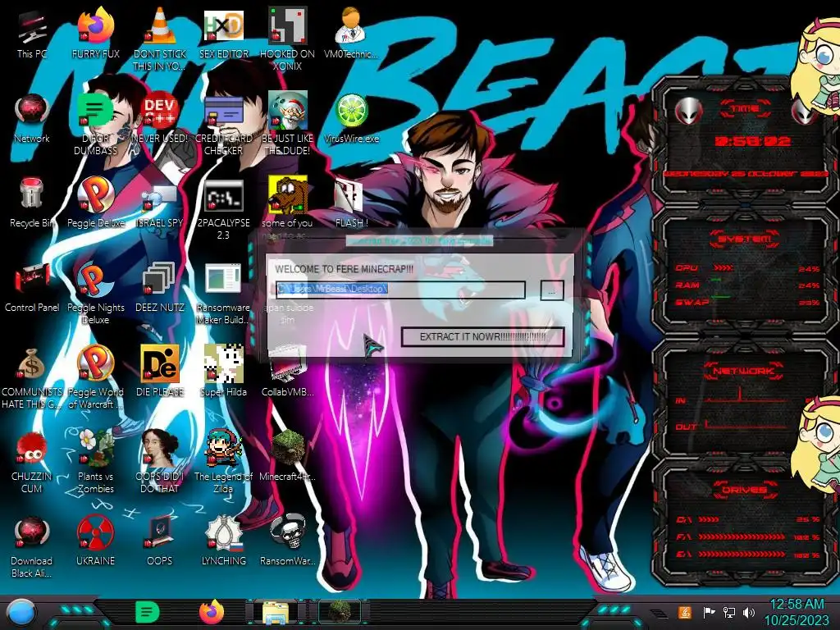Select the ISRAEL SPY desktop shortcut
The height and width of the screenshot is (630, 840).
(160, 197)
